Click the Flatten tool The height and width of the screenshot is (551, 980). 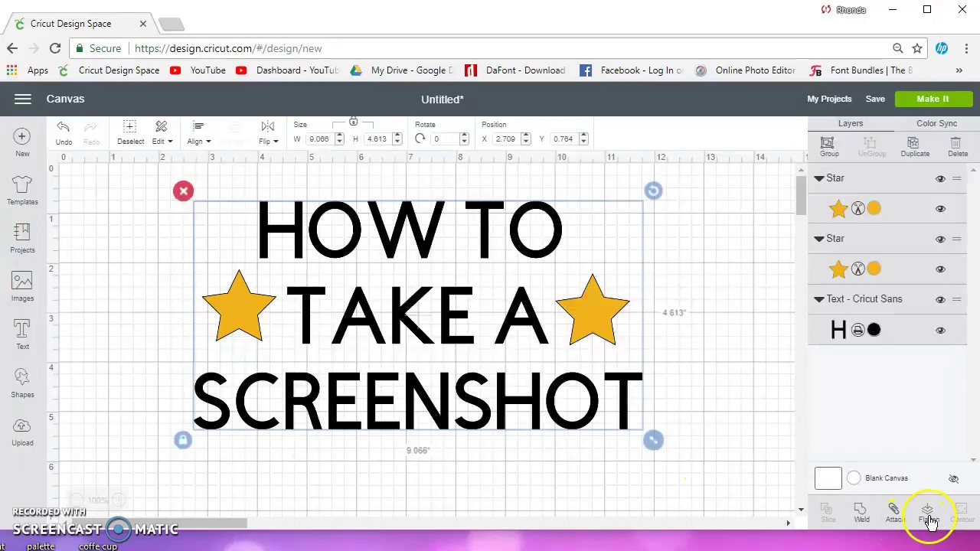(927, 510)
